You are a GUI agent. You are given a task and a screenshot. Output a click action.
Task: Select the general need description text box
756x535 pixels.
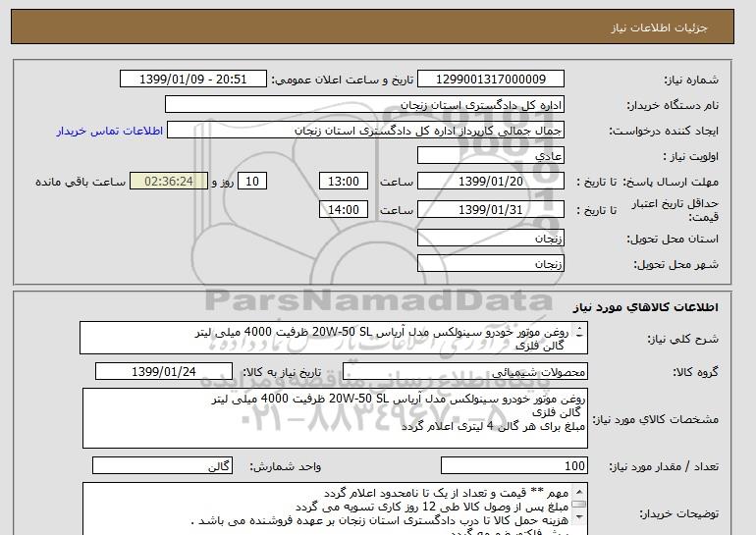click(x=334, y=338)
